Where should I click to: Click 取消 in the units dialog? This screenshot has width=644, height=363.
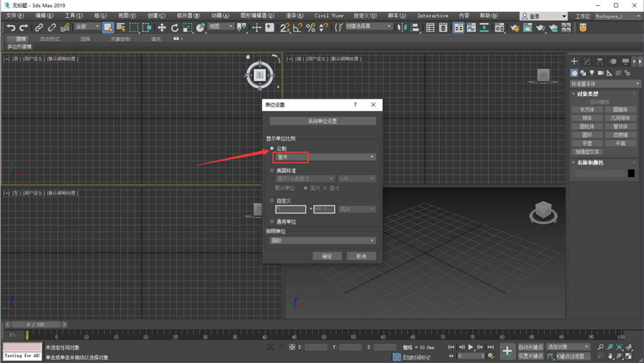click(x=361, y=256)
